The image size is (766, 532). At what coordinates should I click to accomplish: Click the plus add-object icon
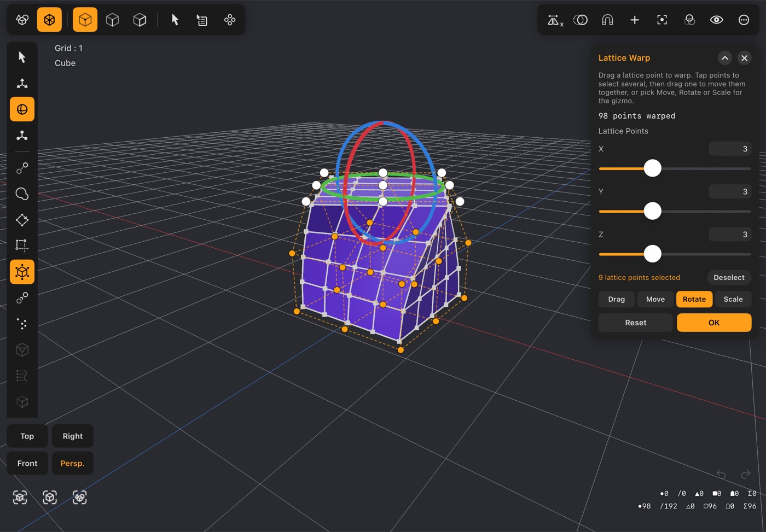click(x=635, y=20)
